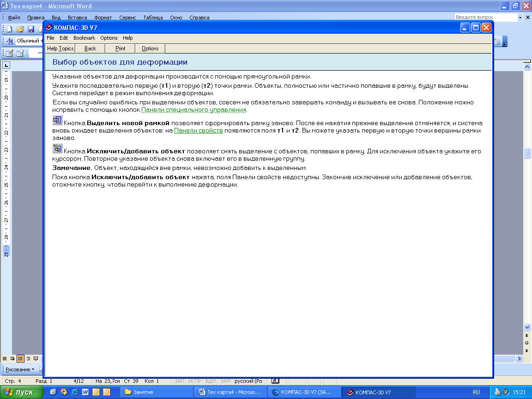The image size is (532, 399).
Task: Click the Back button in help window
Action: (x=90, y=48)
